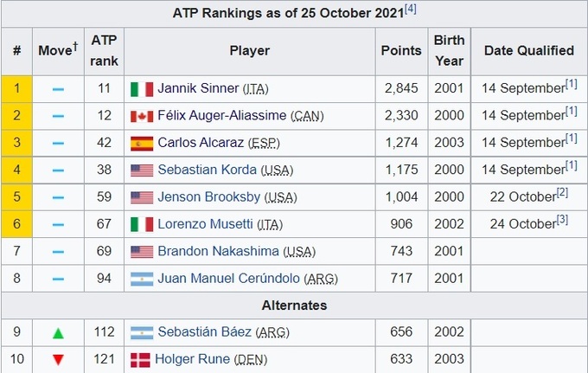Click the Argentina flag beside Sebastián Báez

click(x=142, y=333)
